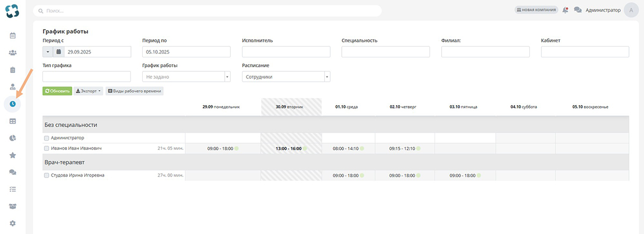Click the Исполнитель input field
The image size is (644, 234).
pyautogui.click(x=286, y=52)
